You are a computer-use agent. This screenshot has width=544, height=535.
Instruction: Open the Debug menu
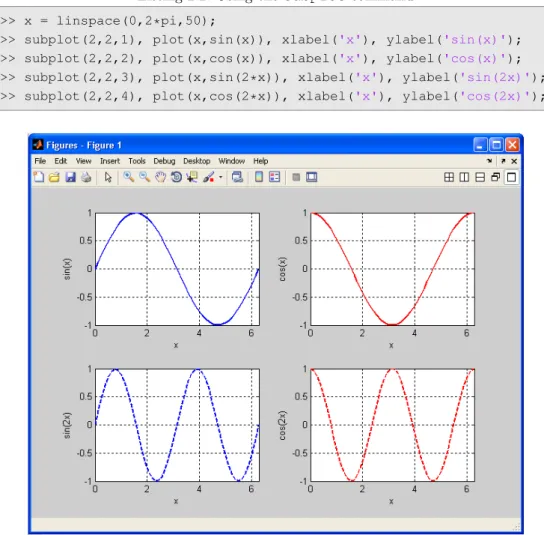pos(164,161)
